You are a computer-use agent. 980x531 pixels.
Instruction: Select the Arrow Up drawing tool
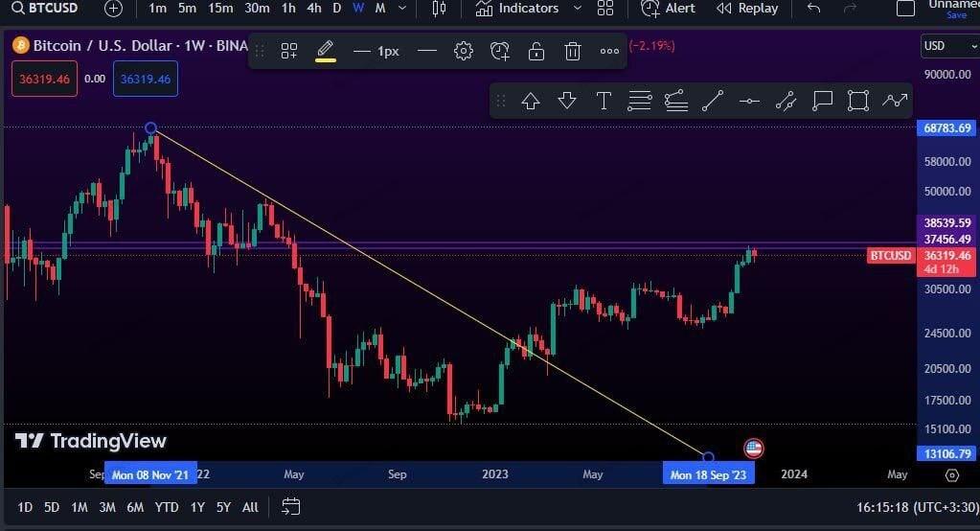[531, 101]
